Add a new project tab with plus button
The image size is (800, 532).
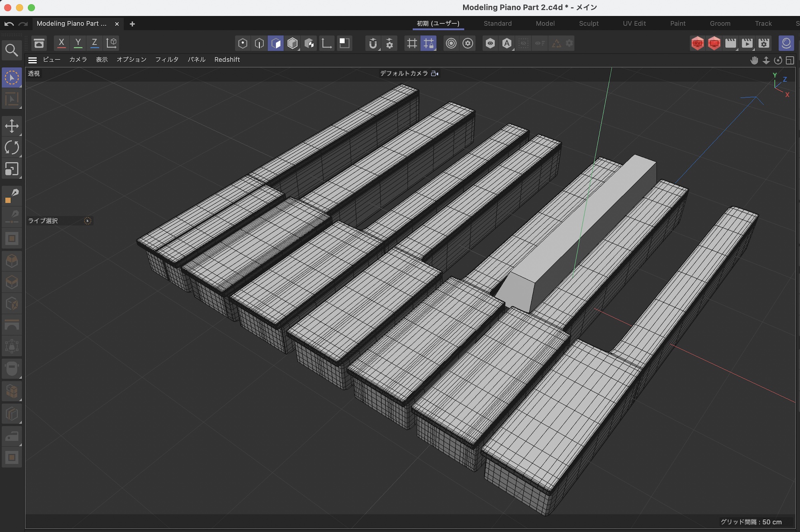(x=132, y=24)
